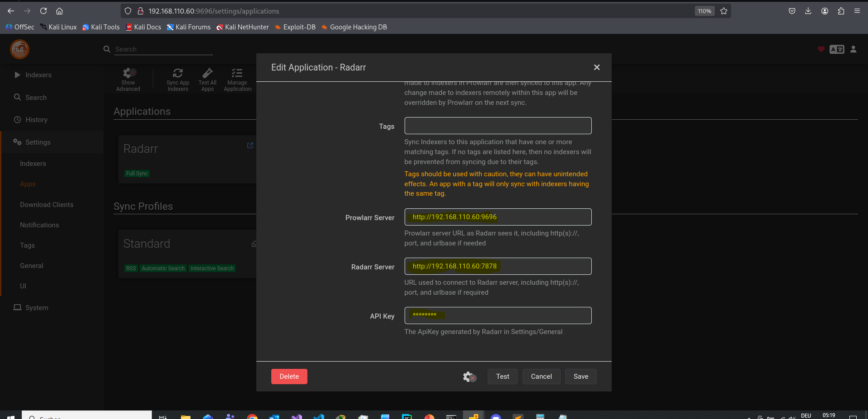The image size is (868, 419).
Task: Expand the Indexers sidebar section
Action: click(x=38, y=75)
